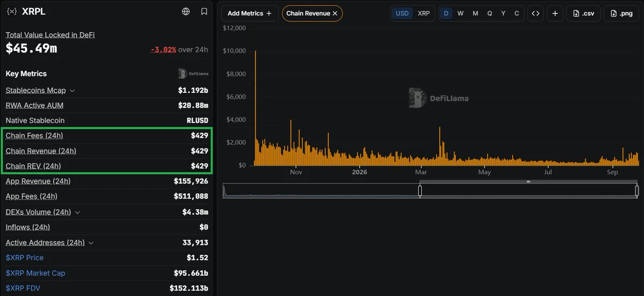Click the Chain Fees (24h) label
This screenshot has width=644, height=296.
point(34,136)
